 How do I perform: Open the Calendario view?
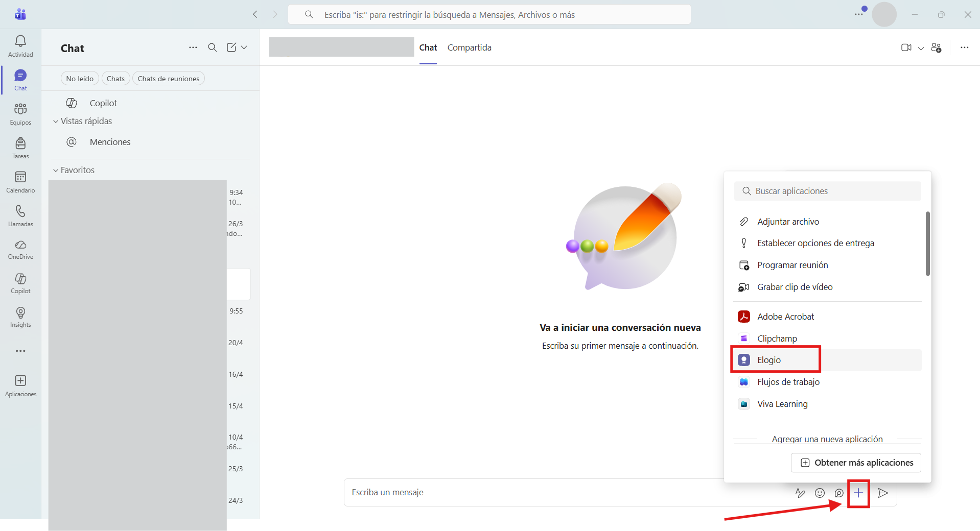tap(20, 182)
